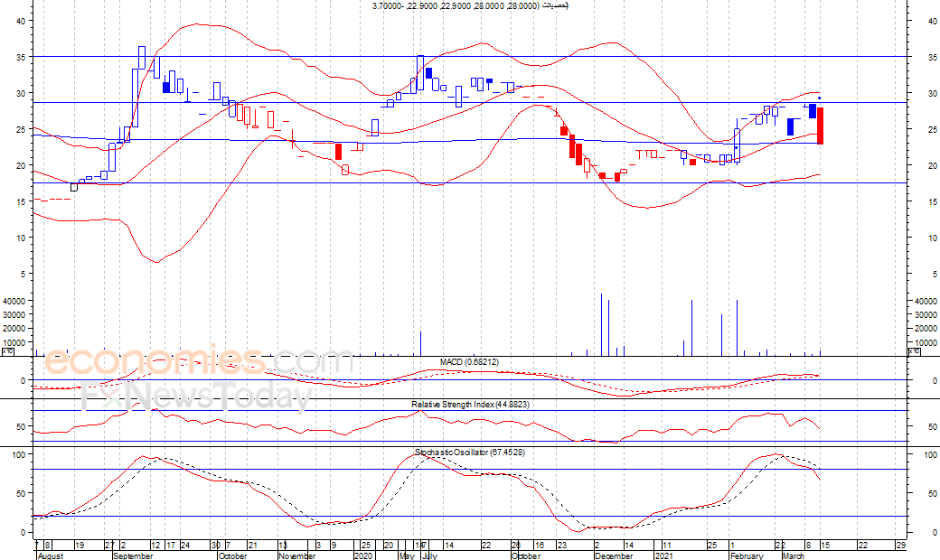This screenshot has height=560, width=940.
Task: Click date 29 at far right of axis
Action: (900, 546)
